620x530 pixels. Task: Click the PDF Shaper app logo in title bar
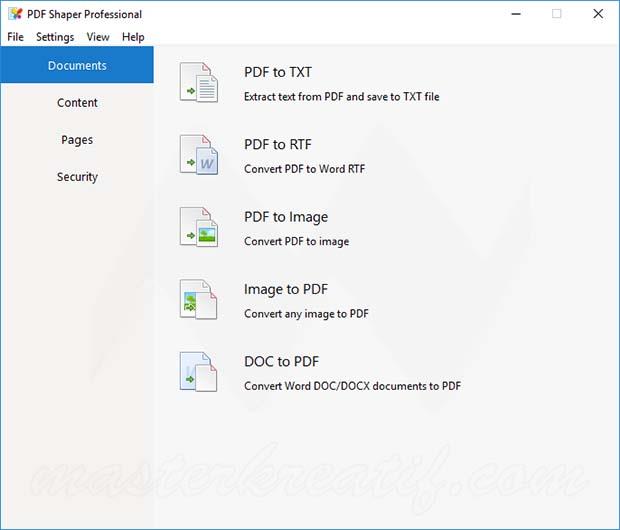[15, 14]
